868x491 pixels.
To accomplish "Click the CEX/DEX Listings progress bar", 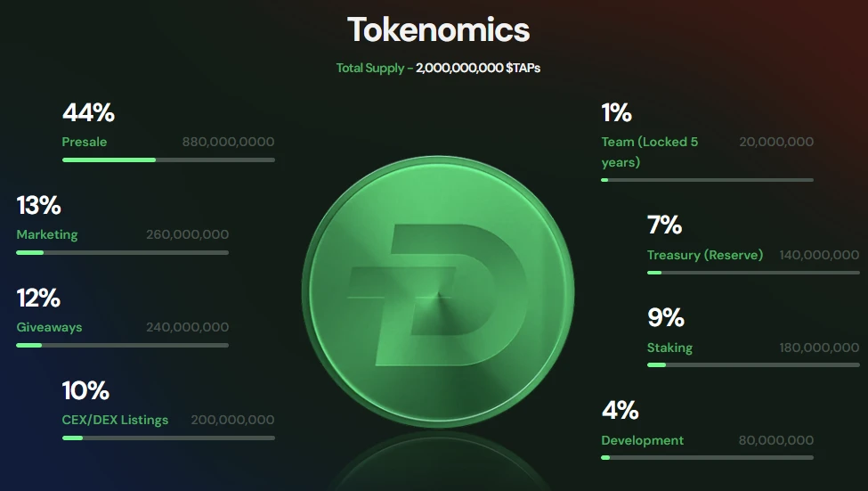I will pyautogui.click(x=168, y=438).
